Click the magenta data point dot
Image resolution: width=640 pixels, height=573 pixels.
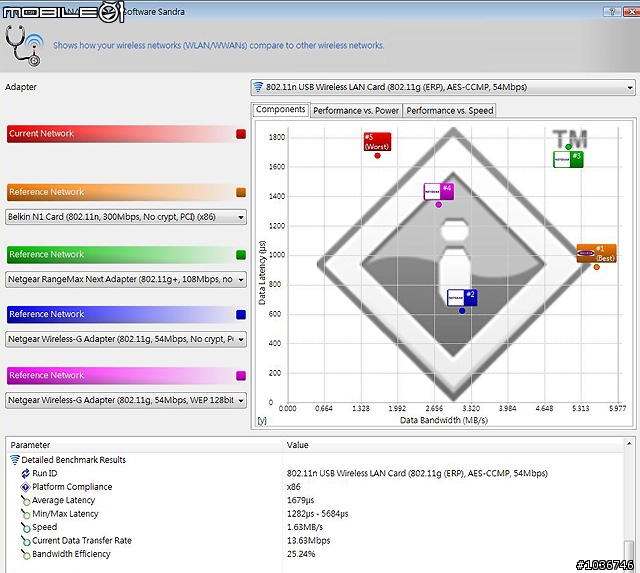point(438,204)
